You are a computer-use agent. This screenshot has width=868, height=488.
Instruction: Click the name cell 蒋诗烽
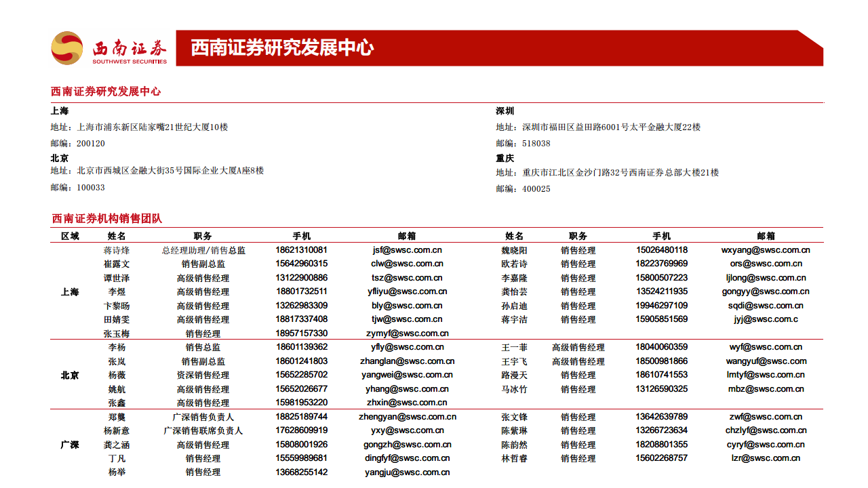click(117, 250)
